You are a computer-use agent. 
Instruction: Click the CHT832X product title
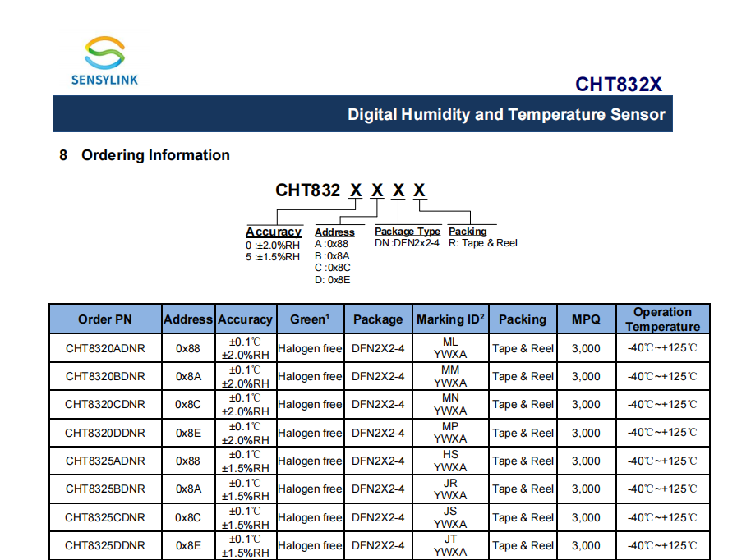point(618,85)
